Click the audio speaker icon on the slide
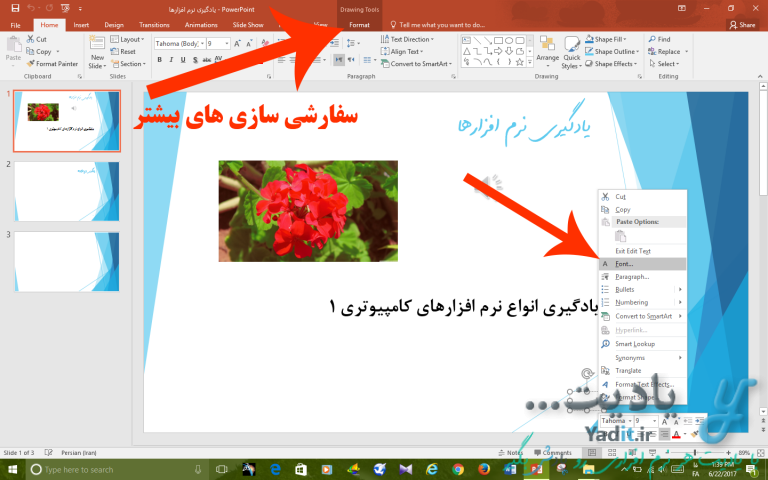The height and width of the screenshot is (480, 768). click(489, 187)
